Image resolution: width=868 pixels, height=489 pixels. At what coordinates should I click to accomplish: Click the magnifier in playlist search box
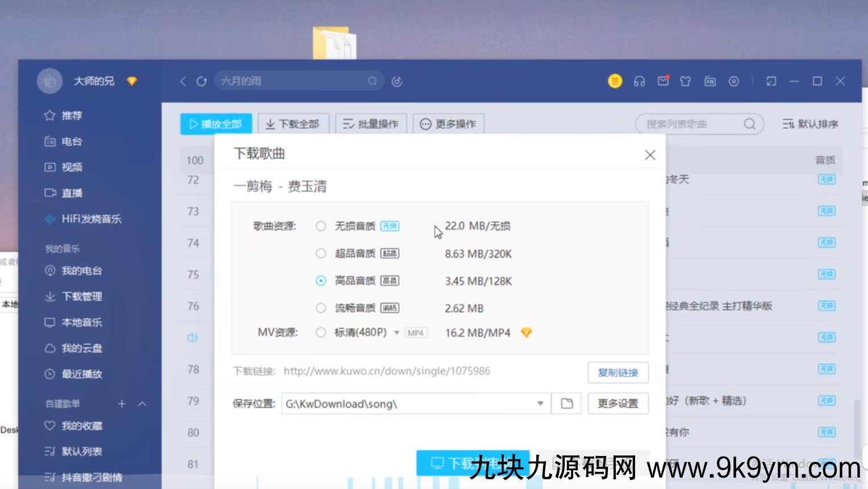click(x=749, y=124)
